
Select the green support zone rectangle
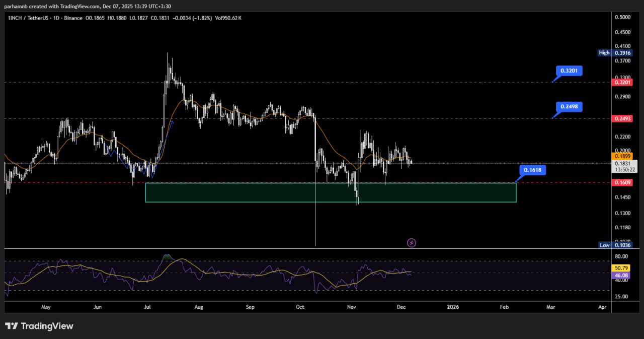coord(330,192)
